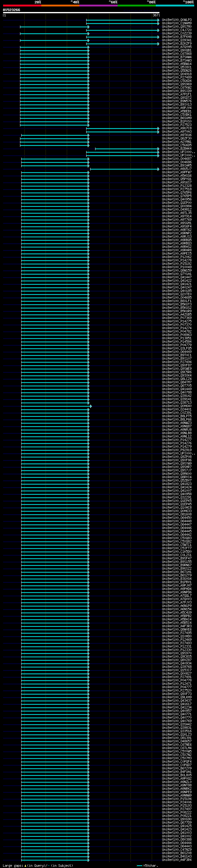Open hit UniRef100_Q39341
Viewport: 197px width, 868px height.
[176, 40]
